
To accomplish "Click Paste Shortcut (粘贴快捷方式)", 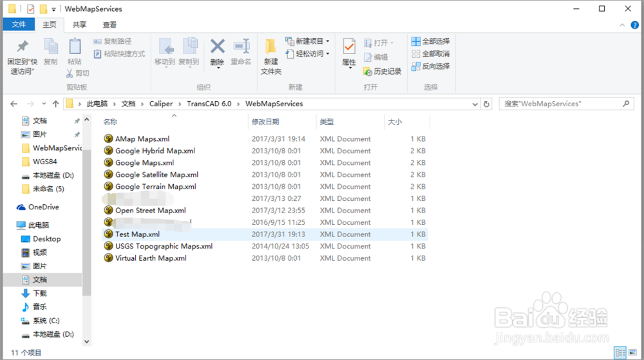I will click(x=119, y=53).
